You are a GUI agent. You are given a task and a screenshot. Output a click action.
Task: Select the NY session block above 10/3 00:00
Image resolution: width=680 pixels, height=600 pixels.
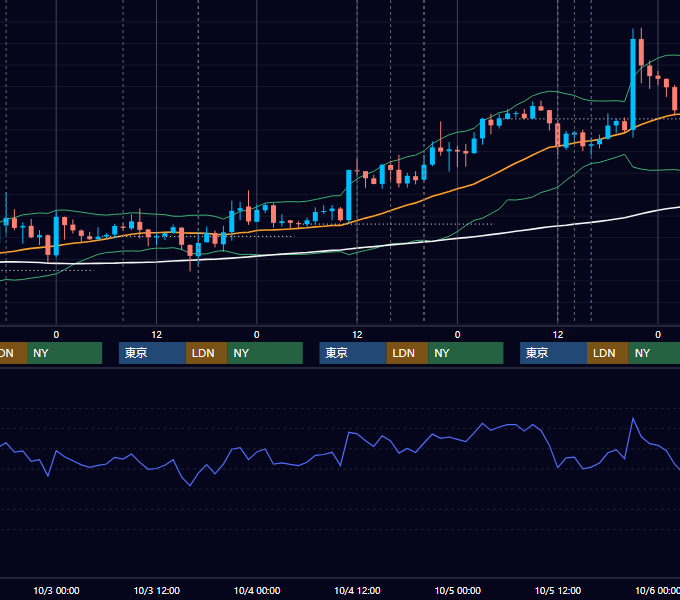pyautogui.click(x=64, y=353)
